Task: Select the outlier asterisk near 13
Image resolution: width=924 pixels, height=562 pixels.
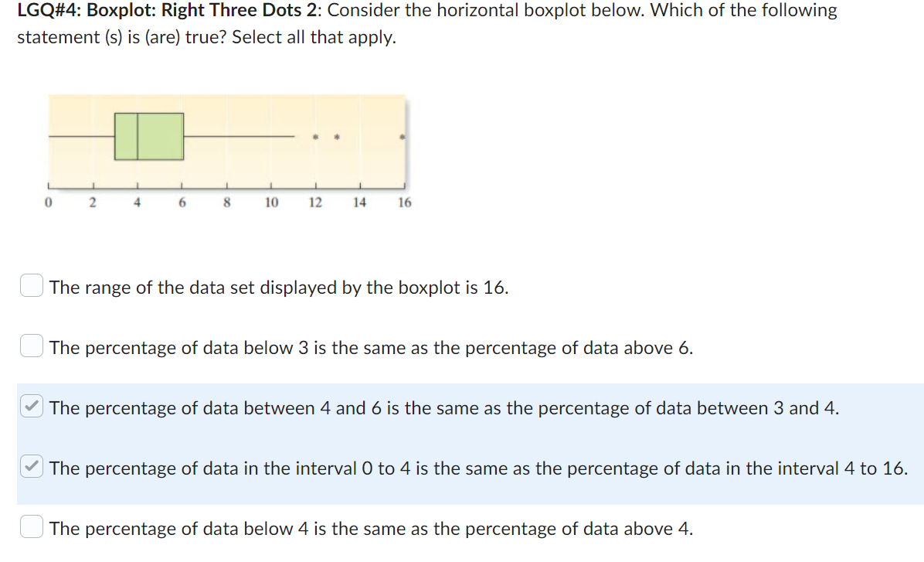Action: point(336,137)
